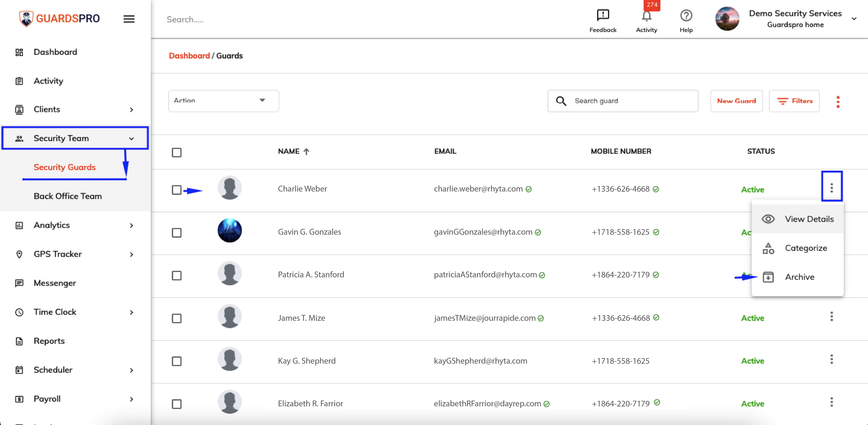Click the email charlie.weber@rhyta.com

478,189
